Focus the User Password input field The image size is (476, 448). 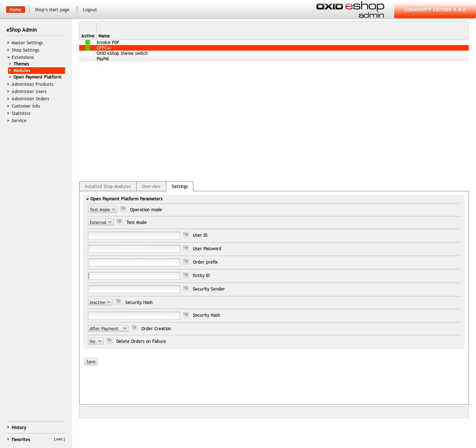[134, 249]
